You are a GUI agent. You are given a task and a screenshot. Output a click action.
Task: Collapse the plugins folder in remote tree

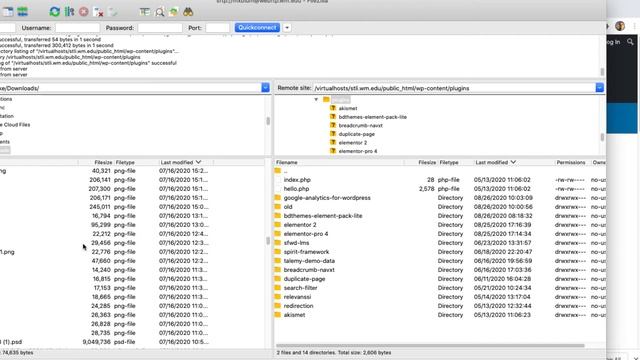coord(316,100)
